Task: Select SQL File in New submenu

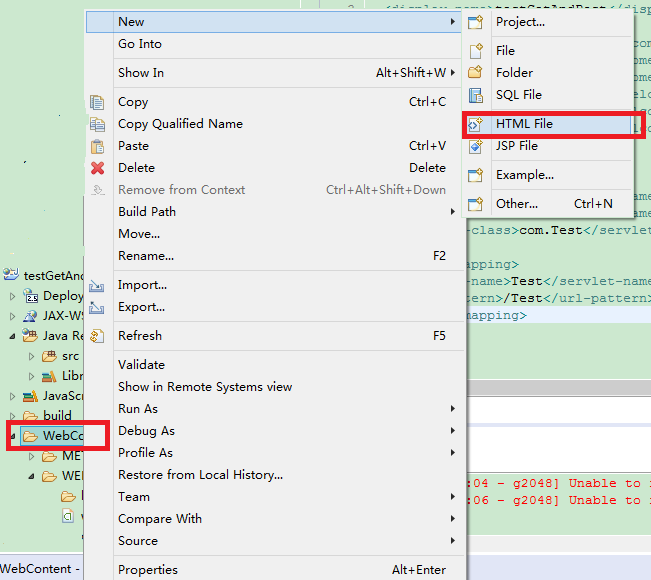Action: pyautogui.click(x=548, y=95)
